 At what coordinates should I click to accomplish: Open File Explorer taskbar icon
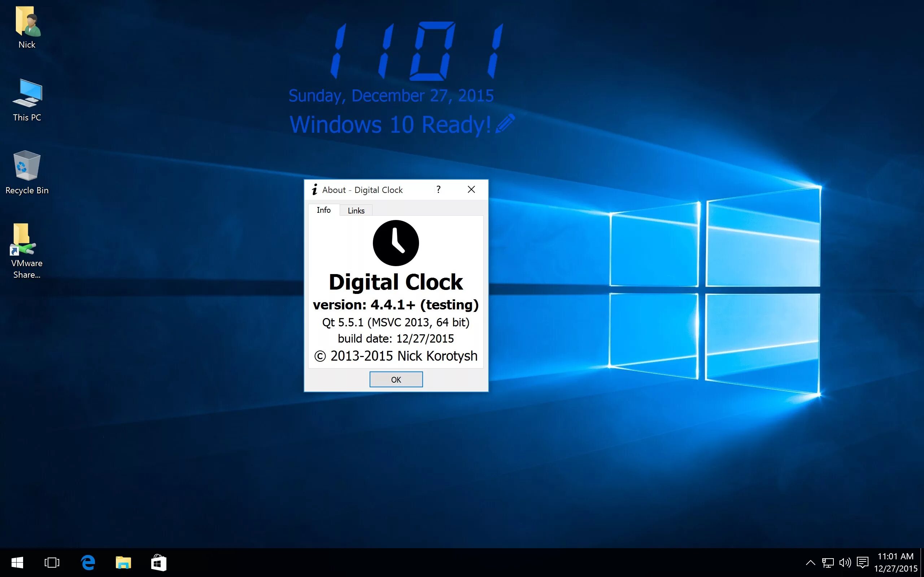pyautogui.click(x=122, y=561)
